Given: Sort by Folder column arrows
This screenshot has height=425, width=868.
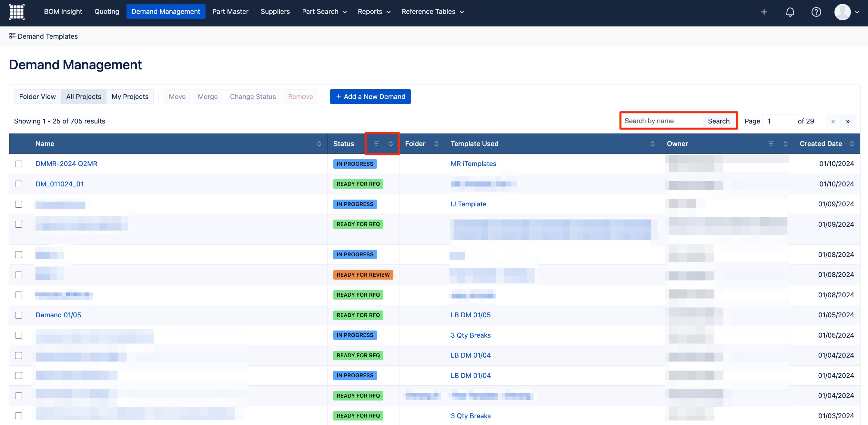Looking at the screenshot, I should [436, 144].
